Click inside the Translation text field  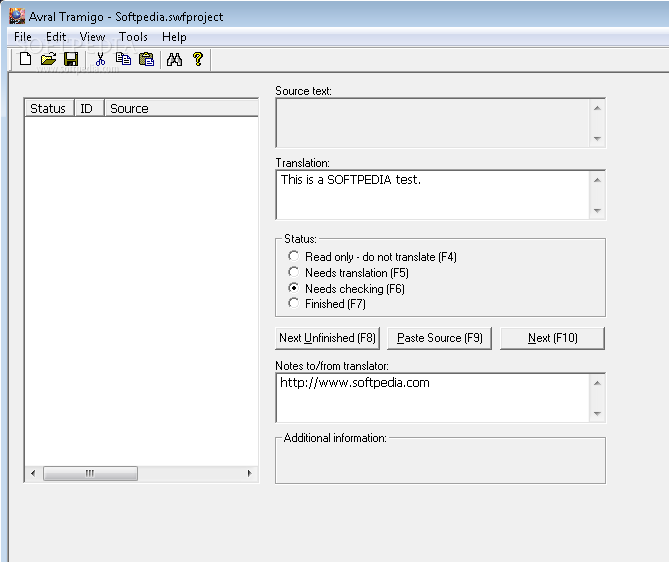(433, 195)
